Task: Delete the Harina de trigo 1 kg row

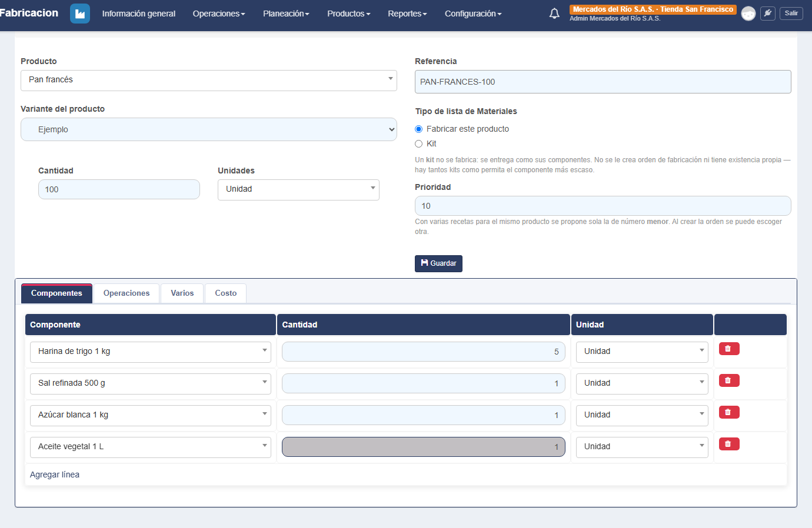Action: 729,349
